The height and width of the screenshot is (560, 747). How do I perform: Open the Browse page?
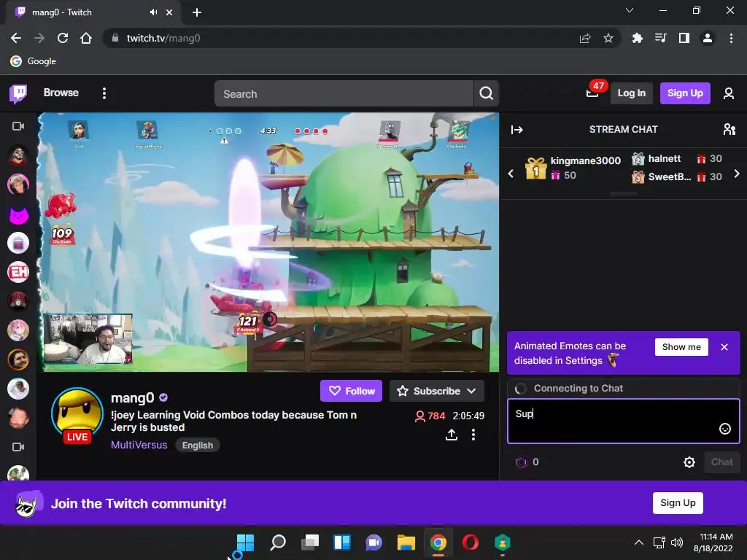(61, 93)
